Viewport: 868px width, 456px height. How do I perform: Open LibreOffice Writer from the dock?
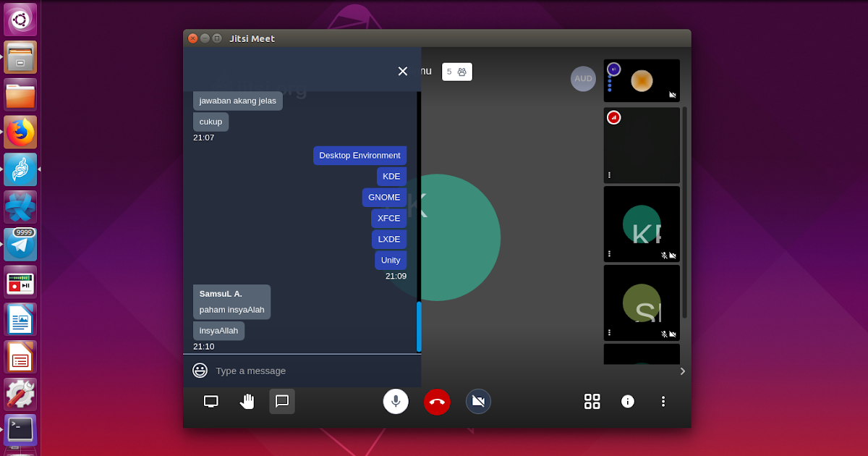point(20,320)
